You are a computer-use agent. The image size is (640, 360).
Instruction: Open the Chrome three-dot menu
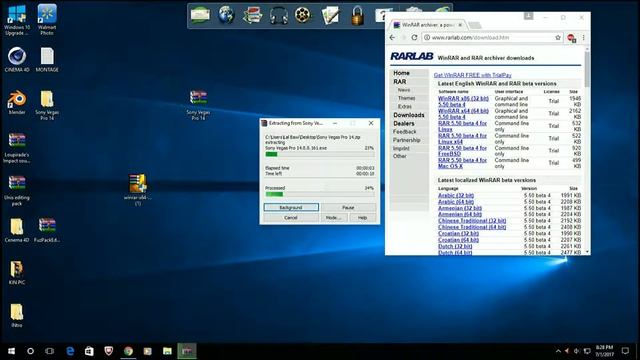[x=584, y=37]
